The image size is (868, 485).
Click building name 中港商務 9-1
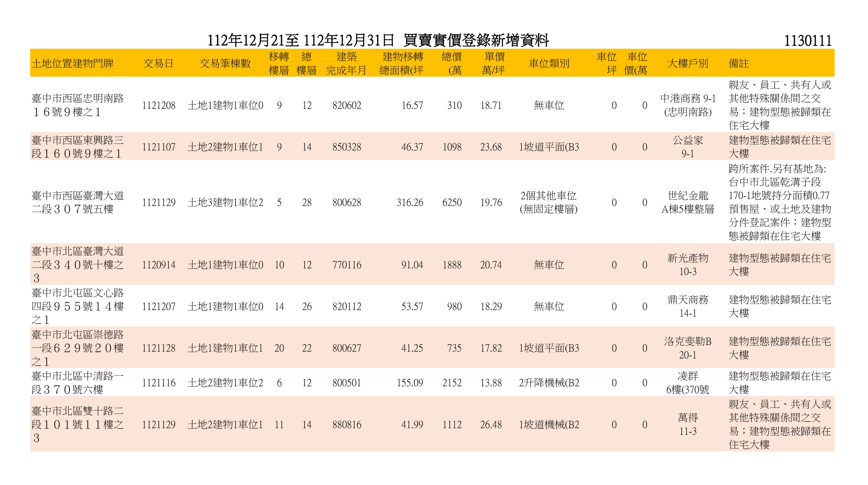point(688,99)
